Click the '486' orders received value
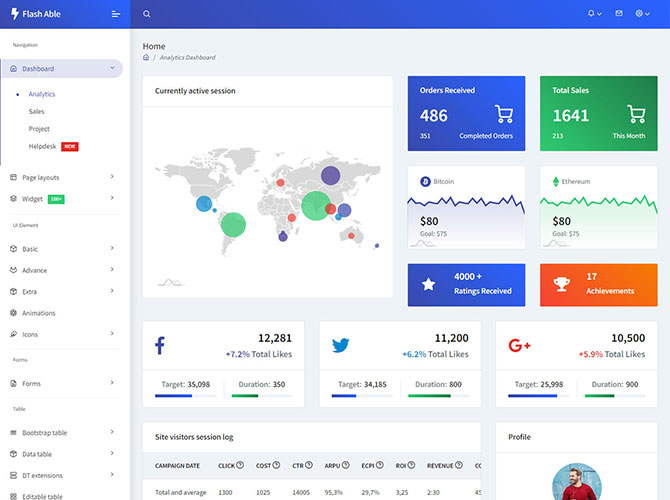This screenshot has height=500, width=670. point(434,115)
